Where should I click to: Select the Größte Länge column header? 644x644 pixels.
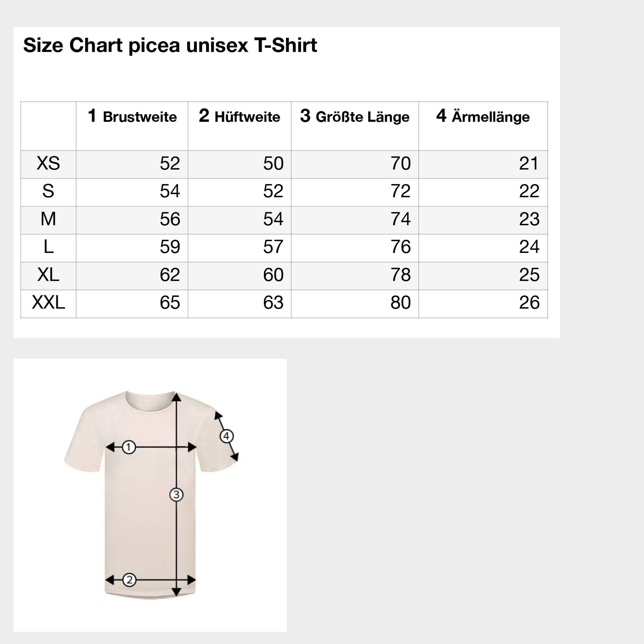pyautogui.click(x=355, y=116)
